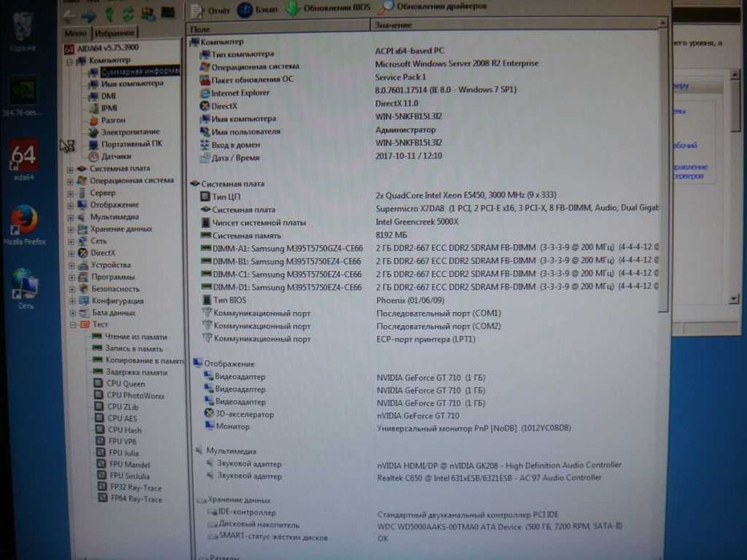Open the aida64 desktop shortcut
Screen dimensions: 747x560
tap(24, 160)
